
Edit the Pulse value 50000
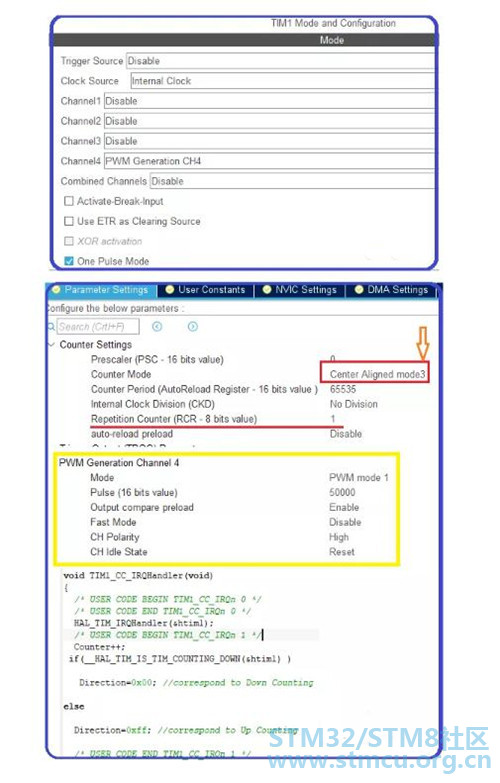pyautogui.click(x=342, y=492)
